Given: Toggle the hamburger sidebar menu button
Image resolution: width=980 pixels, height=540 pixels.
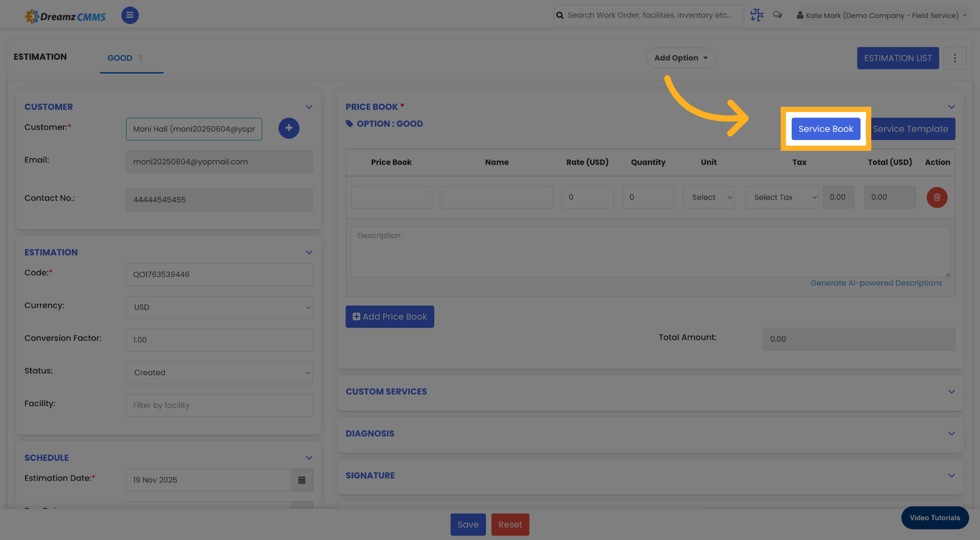Looking at the screenshot, I should [x=130, y=15].
